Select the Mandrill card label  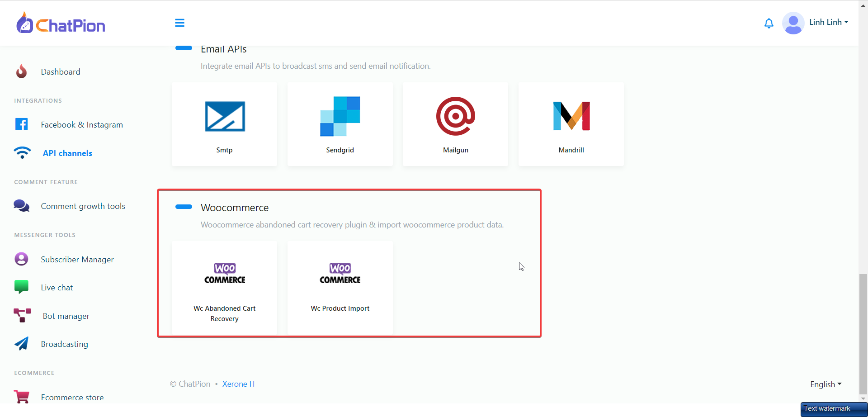click(571, 150)
